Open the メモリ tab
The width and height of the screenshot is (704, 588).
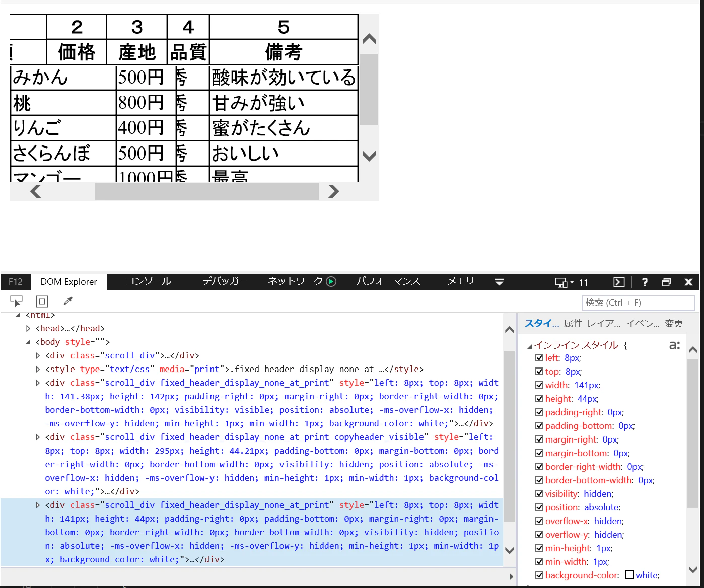[x=461, y=281]
